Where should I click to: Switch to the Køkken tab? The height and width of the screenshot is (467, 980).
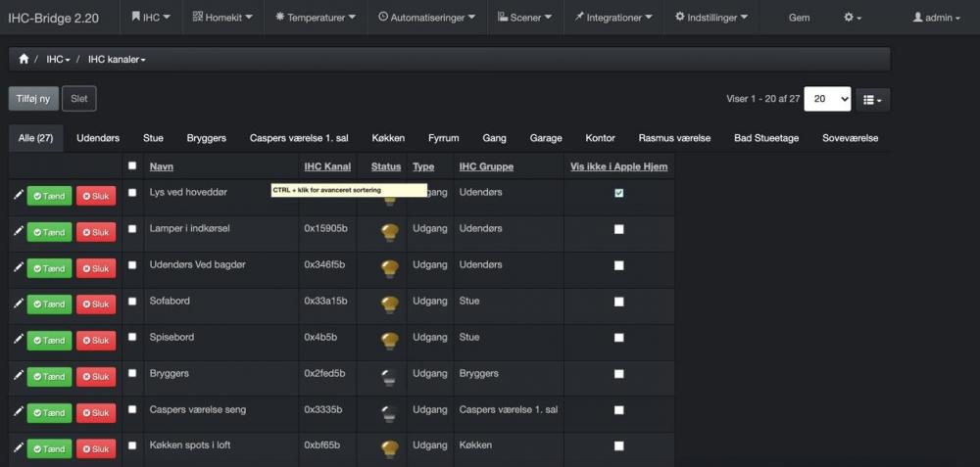[388, 138]
